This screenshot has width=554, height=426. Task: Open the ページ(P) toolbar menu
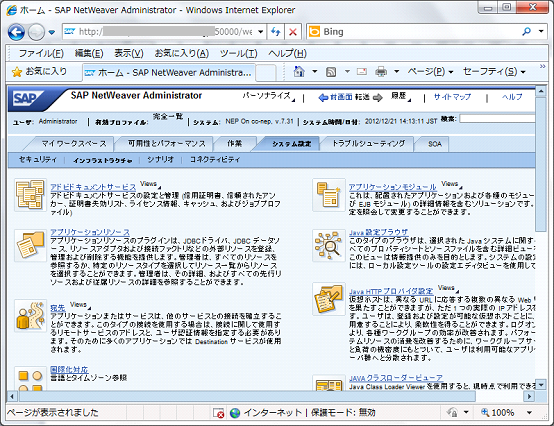coord(430,72)
